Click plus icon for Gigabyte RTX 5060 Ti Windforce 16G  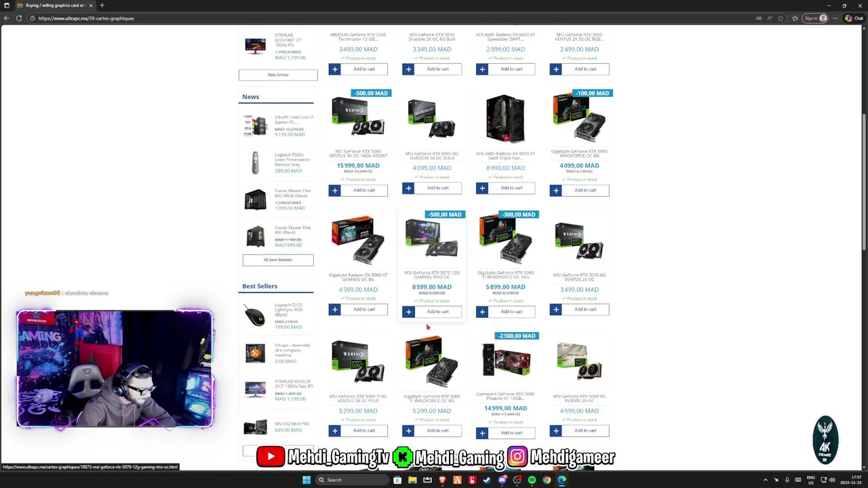point(482,312)
